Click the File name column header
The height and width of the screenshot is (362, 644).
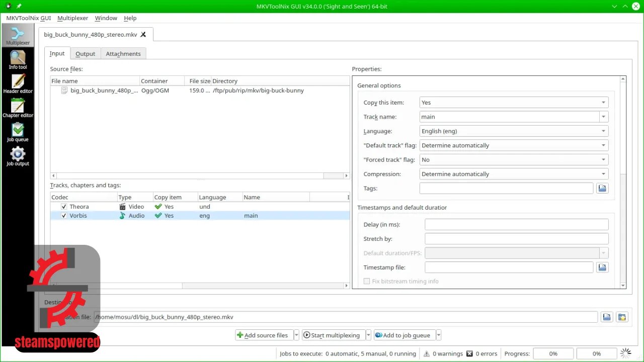tap(95, 81)
